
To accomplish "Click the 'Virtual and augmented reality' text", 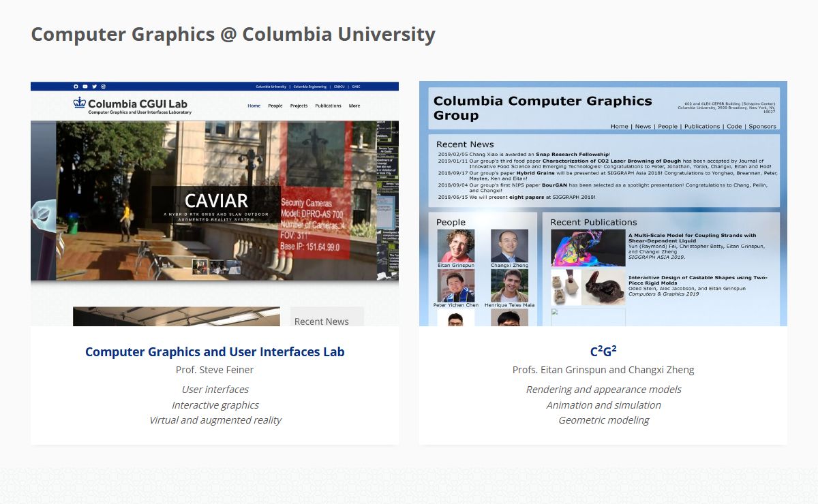I will [x=215, y=420].
